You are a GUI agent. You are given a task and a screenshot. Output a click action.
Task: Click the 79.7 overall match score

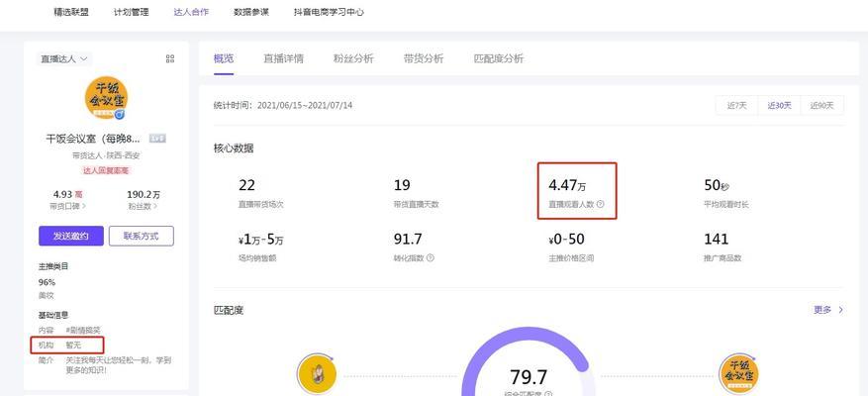529,377
